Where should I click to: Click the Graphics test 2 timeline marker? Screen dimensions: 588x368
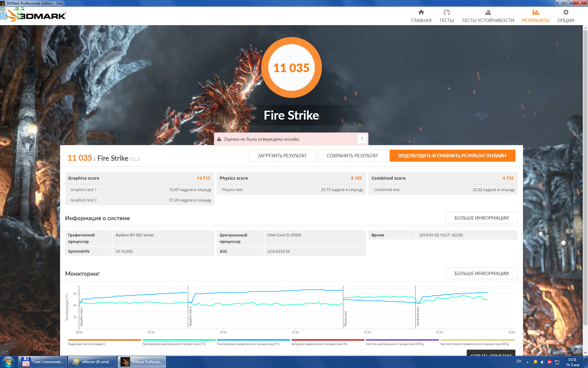pos(190,316)
